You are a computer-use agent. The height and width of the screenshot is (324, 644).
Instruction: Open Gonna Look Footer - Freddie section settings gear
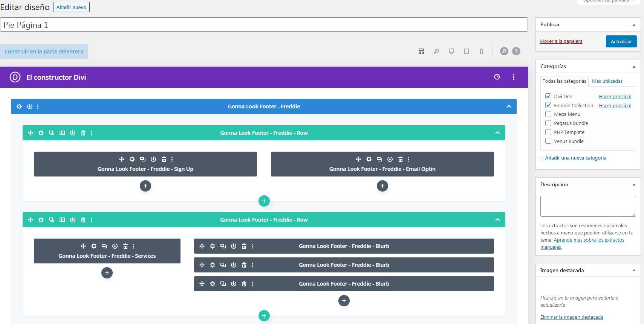19,106
